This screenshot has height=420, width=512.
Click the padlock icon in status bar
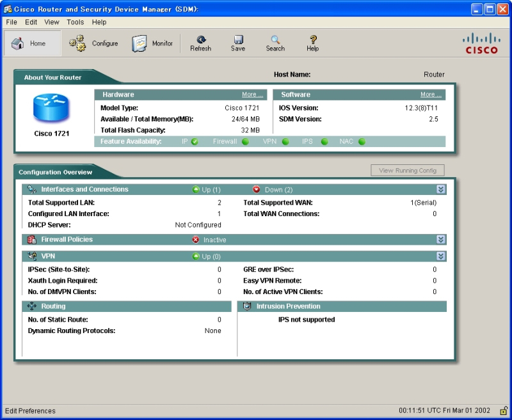pos(503,411)
